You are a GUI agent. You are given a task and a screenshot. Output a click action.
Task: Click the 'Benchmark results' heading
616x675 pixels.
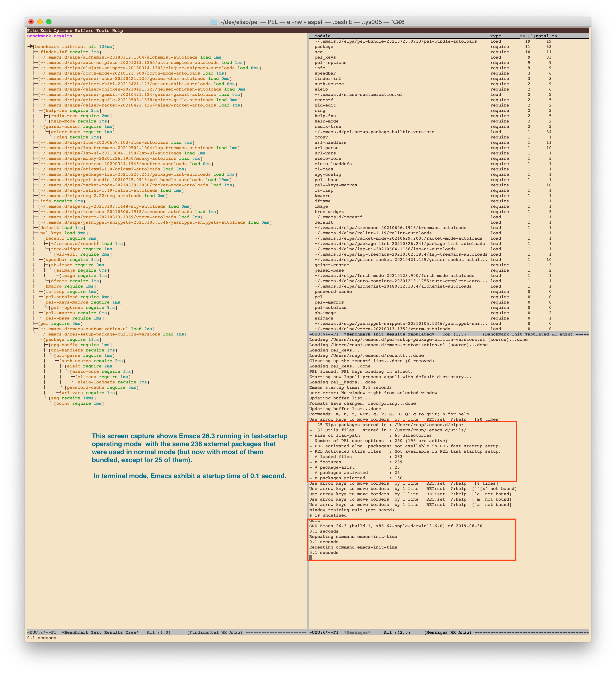(x=49, y=36)
